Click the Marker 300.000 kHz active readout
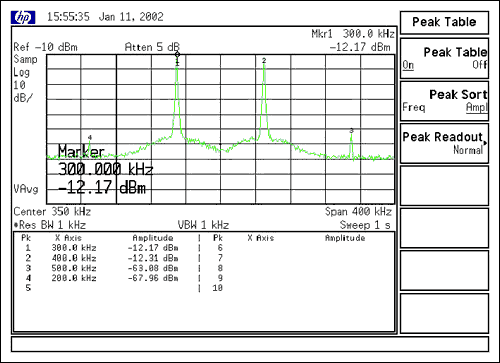 105,170
